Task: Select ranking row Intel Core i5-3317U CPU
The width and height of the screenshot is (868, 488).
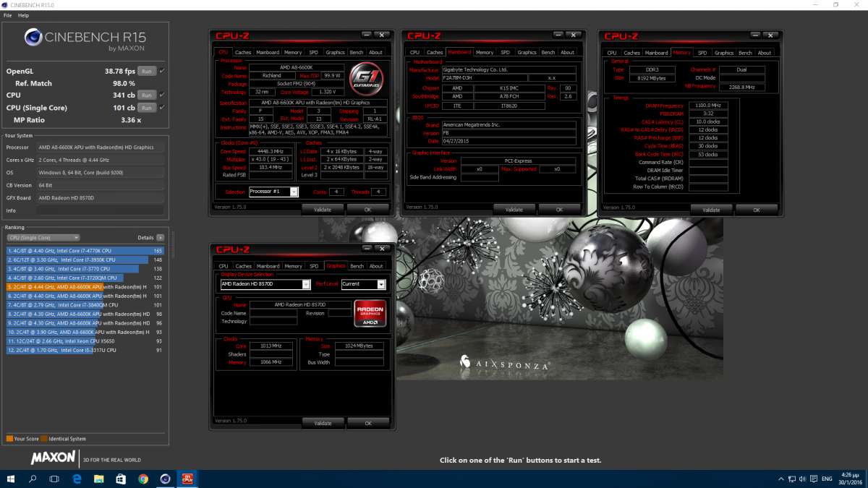Action: (85, 350)
